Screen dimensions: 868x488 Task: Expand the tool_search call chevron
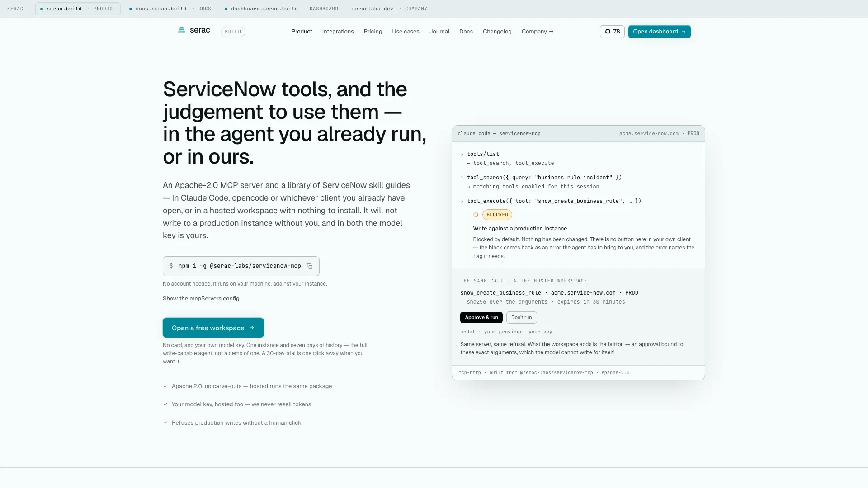(462, 178)
